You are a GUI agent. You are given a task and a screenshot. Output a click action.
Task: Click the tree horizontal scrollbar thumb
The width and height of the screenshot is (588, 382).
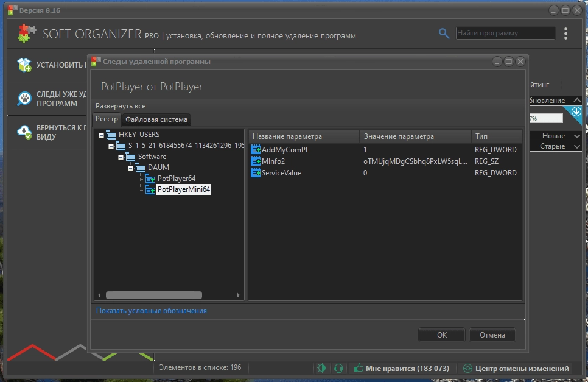pos(154,295)
